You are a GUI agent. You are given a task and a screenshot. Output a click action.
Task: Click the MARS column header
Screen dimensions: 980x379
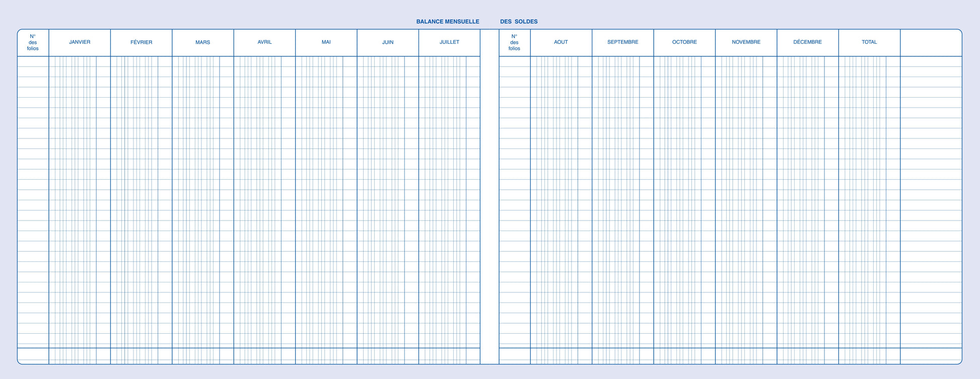[203, 42]
